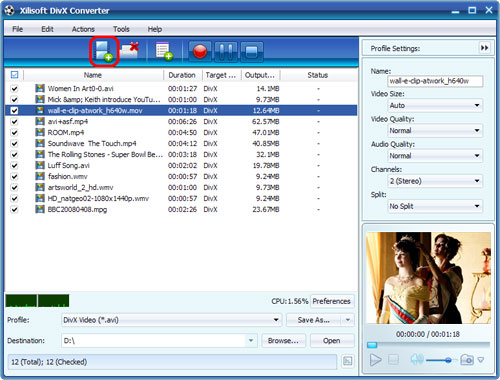This screenshot has height=380, width=500.
Task: Select the fashion.wmv file row
Action: 181,176
